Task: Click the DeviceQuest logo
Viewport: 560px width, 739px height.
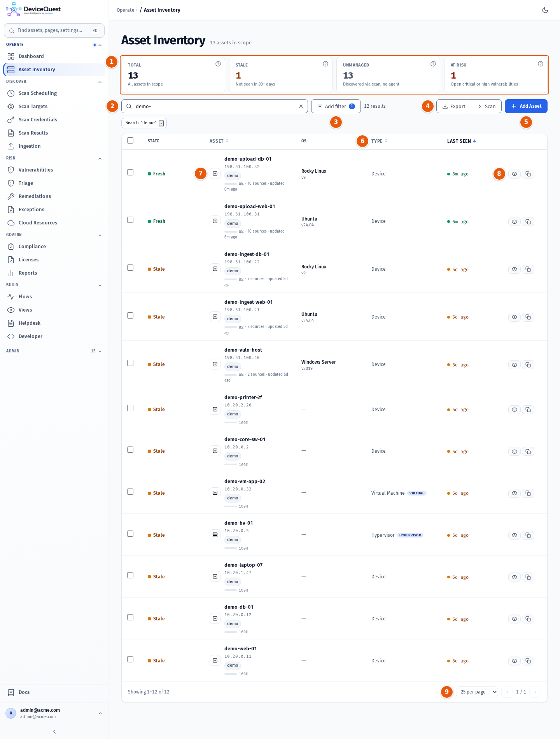Action: point(33,9)
